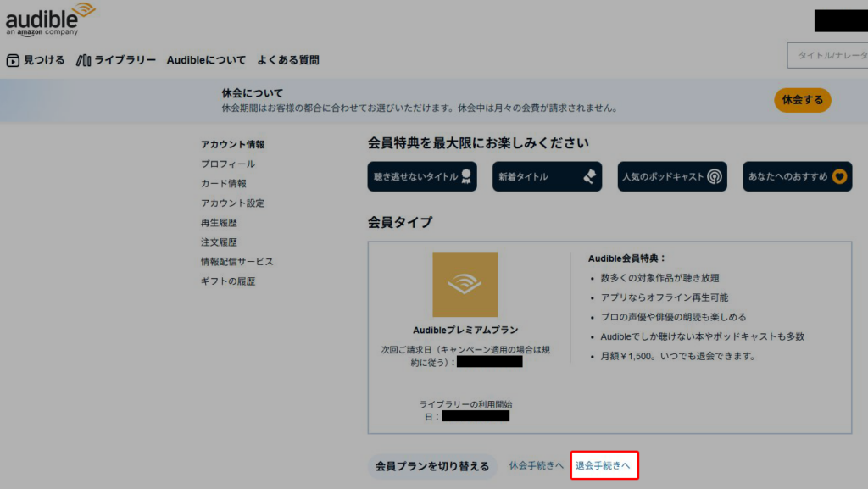Open よくある質問 page
The height and width of the screenshot is (489, 868).
click(x=288, y=60)
